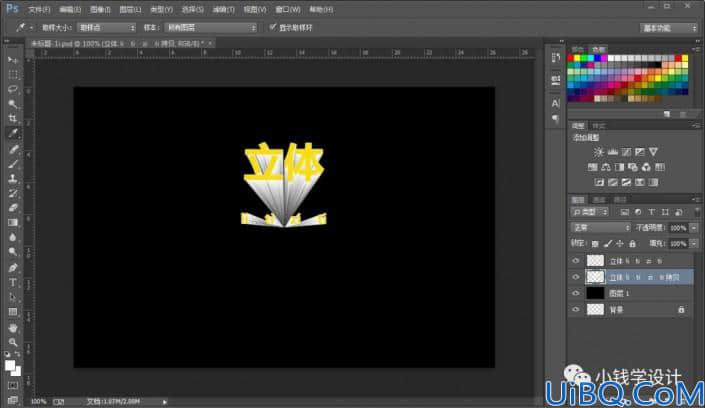
Task: Open the opacity slider dropdown arrow
Action: pos(694,228)
